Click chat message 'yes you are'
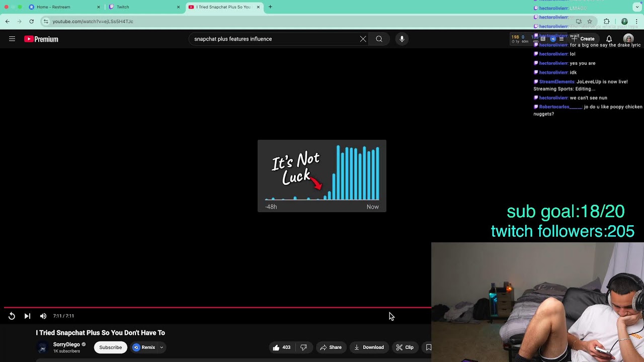 click(583, 63)
